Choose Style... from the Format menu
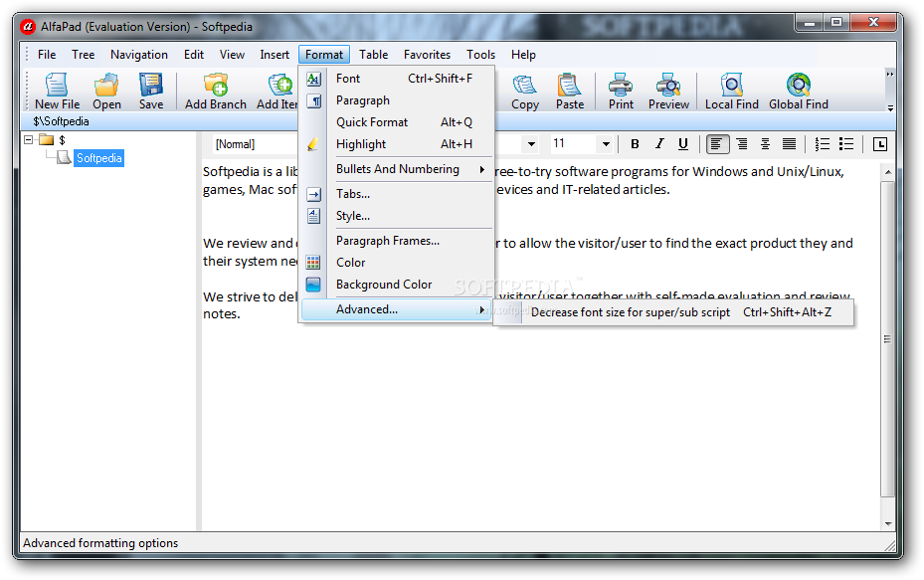The height and width of the screenshot is (580, 924). [397, 216]
